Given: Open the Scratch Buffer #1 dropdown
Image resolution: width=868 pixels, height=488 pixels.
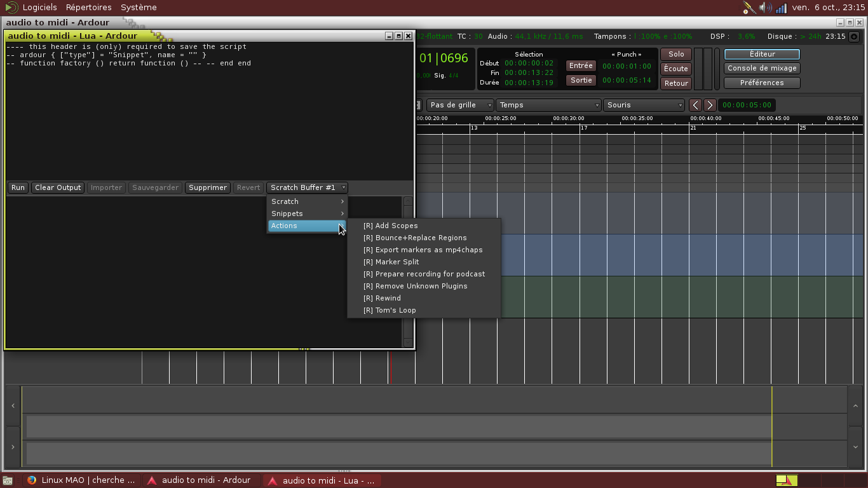Looking at the screenshot, I should coord(308,187).
